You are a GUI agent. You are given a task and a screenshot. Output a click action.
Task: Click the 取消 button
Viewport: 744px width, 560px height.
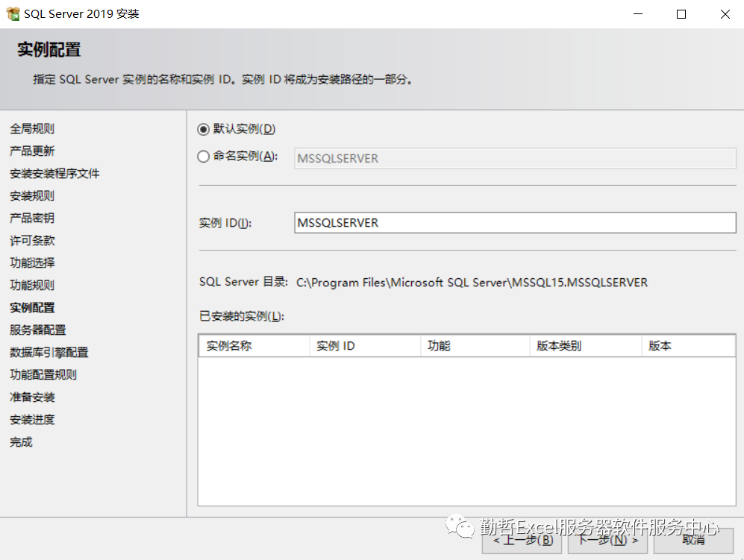[693, 540]
